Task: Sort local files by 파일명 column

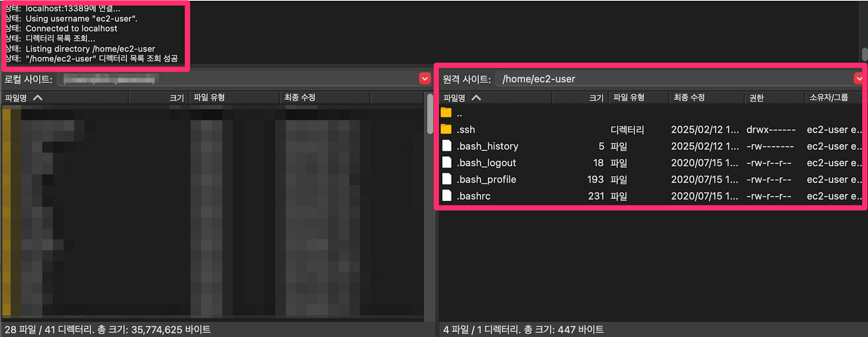Action: point(65,98)
